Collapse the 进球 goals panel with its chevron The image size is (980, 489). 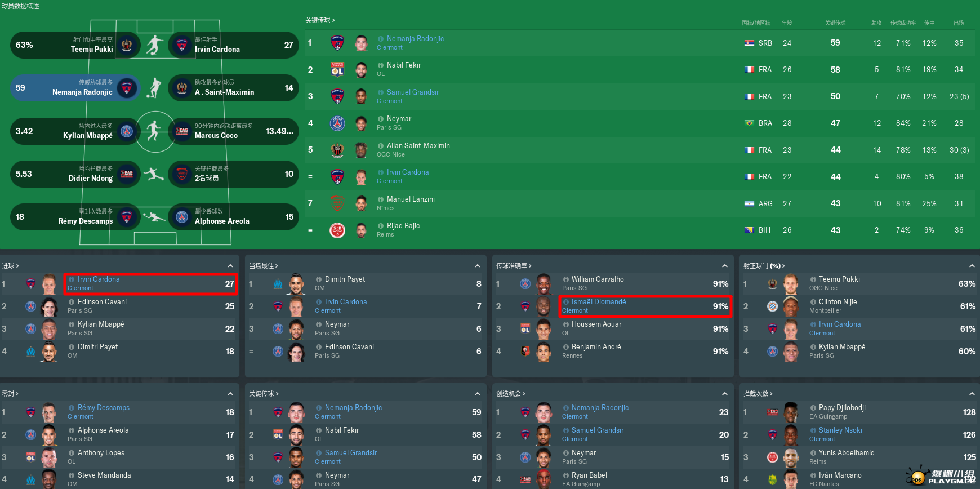[x=230, y=266]
